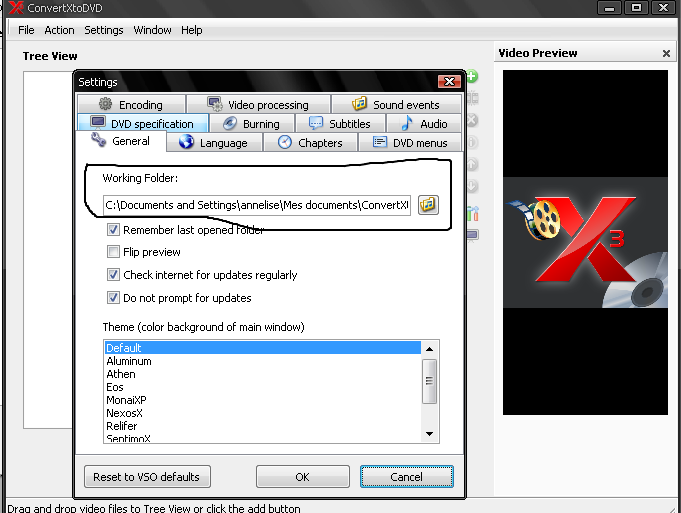Viewport: 681px width, 513px height.
Task: Close the Settings dialog with red X
Action: tap(449, 81)
